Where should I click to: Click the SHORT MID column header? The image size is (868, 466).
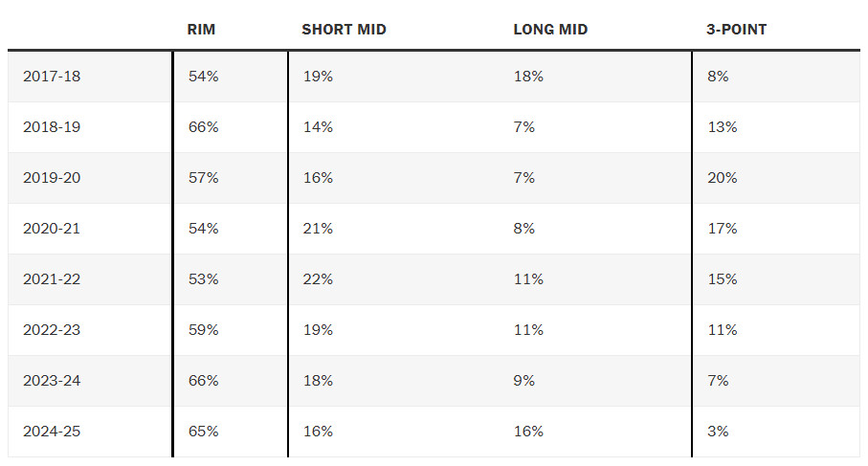point(344,30)
